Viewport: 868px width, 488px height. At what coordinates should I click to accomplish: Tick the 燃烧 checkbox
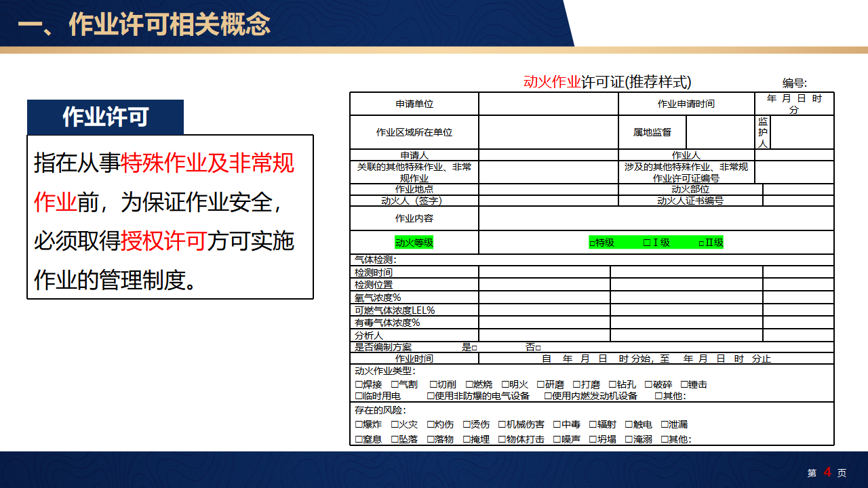(469, 385)
